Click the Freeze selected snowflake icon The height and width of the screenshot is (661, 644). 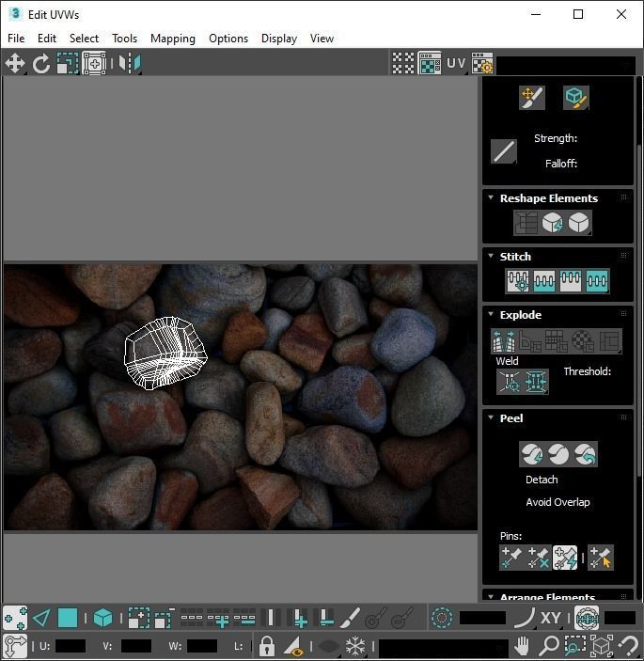[355, 645]
